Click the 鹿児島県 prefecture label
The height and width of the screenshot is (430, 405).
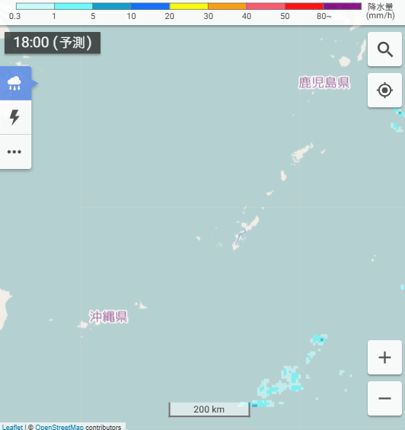coord(324,83)
